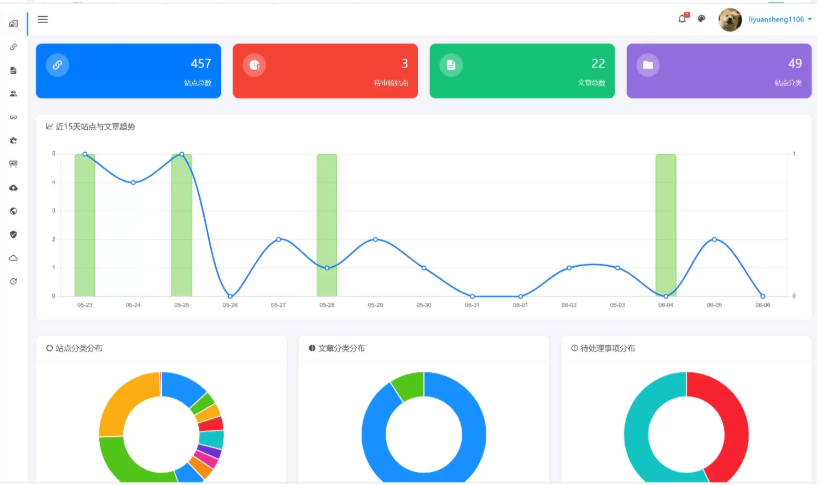
Task: Click the line data point at 05-27
Action: coord(278,239)
